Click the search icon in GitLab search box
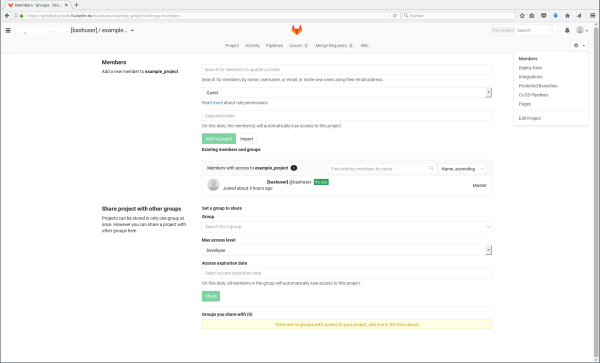Viewport: 600px width, 363px height. click(x=552, y=30)
